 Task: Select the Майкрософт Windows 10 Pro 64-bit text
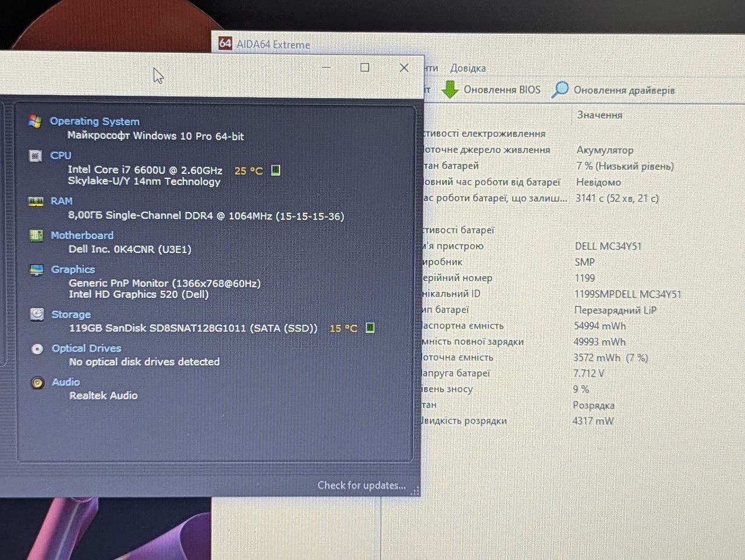(155, 136)
